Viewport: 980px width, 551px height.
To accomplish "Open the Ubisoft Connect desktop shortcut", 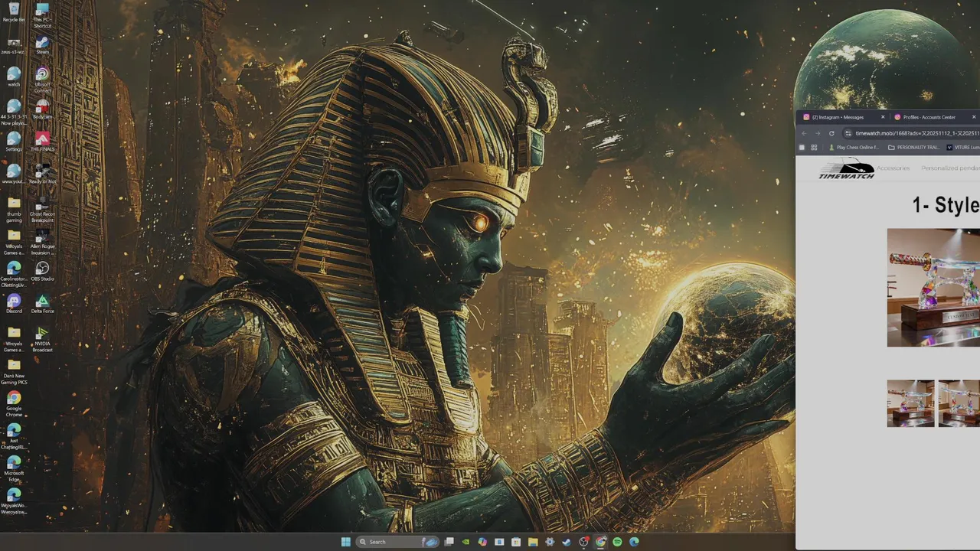I will tap(42, 80).
